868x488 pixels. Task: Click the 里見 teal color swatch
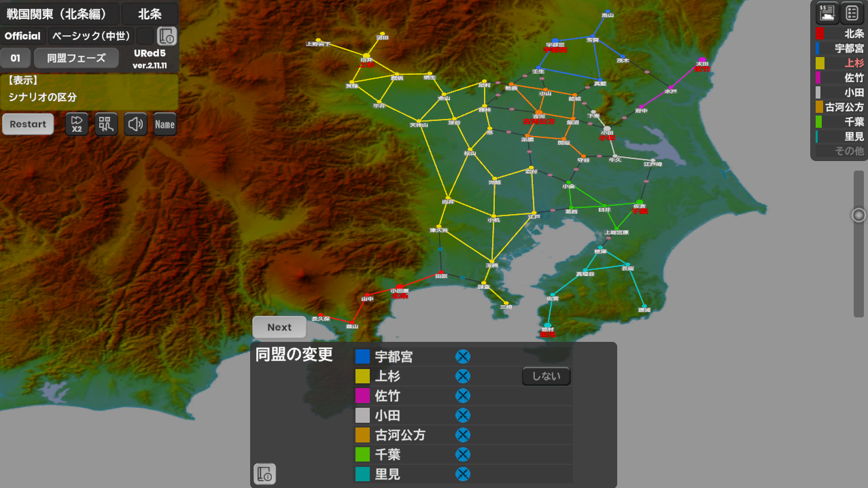(363, 474)
